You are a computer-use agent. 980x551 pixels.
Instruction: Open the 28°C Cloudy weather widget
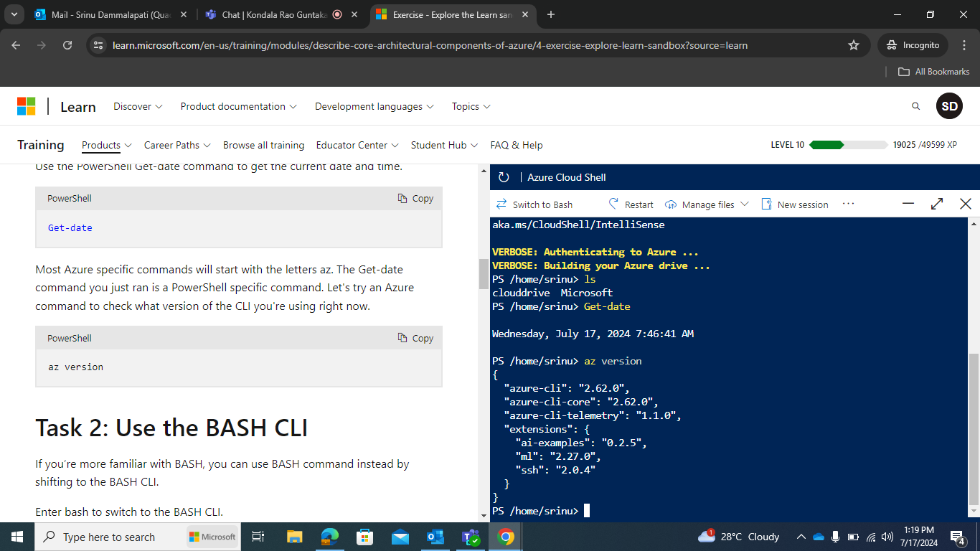[x=738, y=537]
